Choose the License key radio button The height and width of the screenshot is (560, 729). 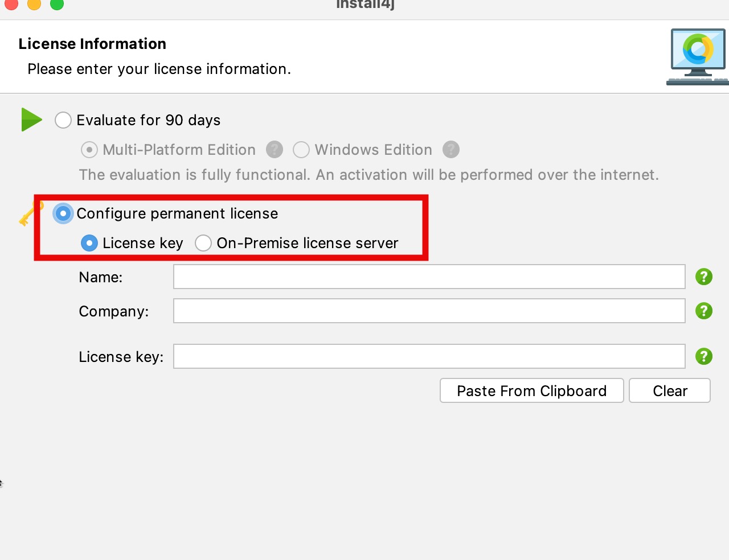(x=89, y=243)
